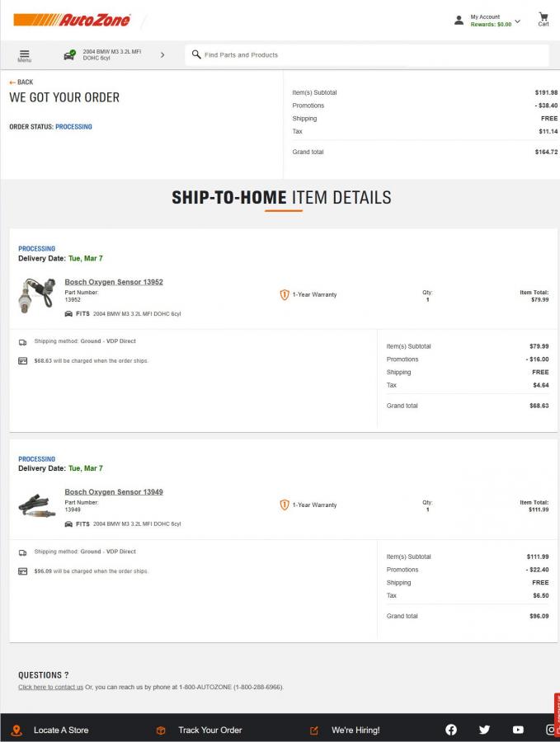Open AutoZone Twitter page icon
The image size is (560, 742).
point(484,730)
